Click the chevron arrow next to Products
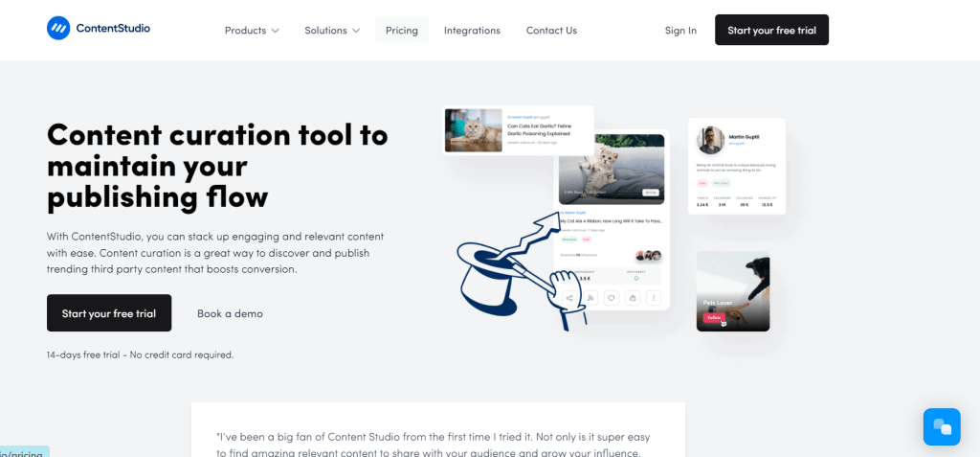 tap(275, 31)
